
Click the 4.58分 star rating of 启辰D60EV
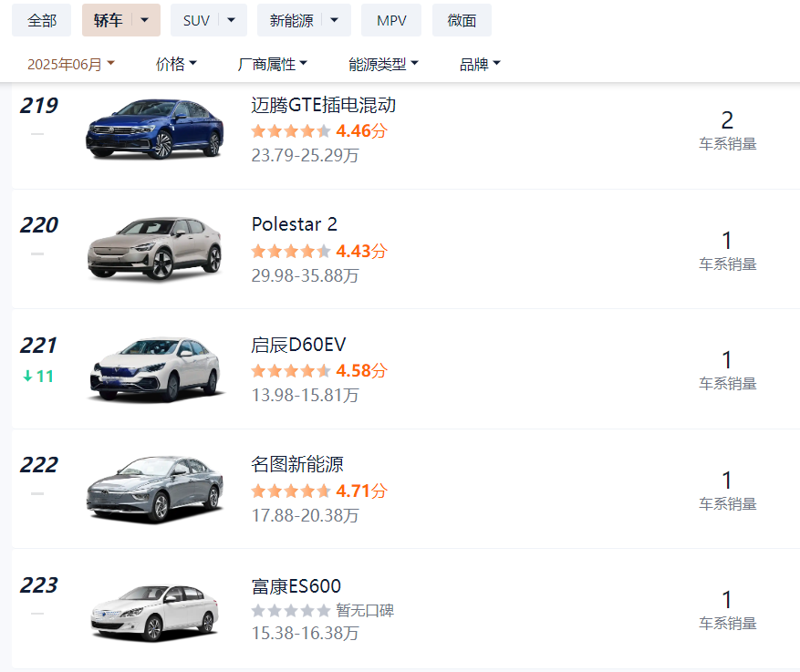coord(319,371)
